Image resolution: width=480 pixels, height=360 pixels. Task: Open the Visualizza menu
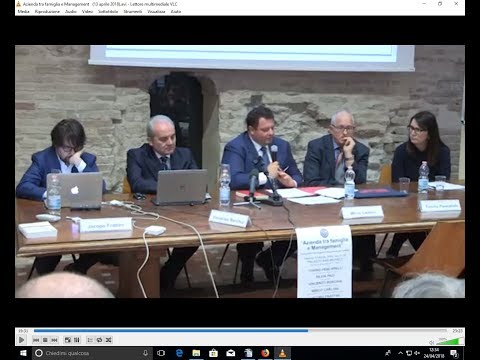156,11
